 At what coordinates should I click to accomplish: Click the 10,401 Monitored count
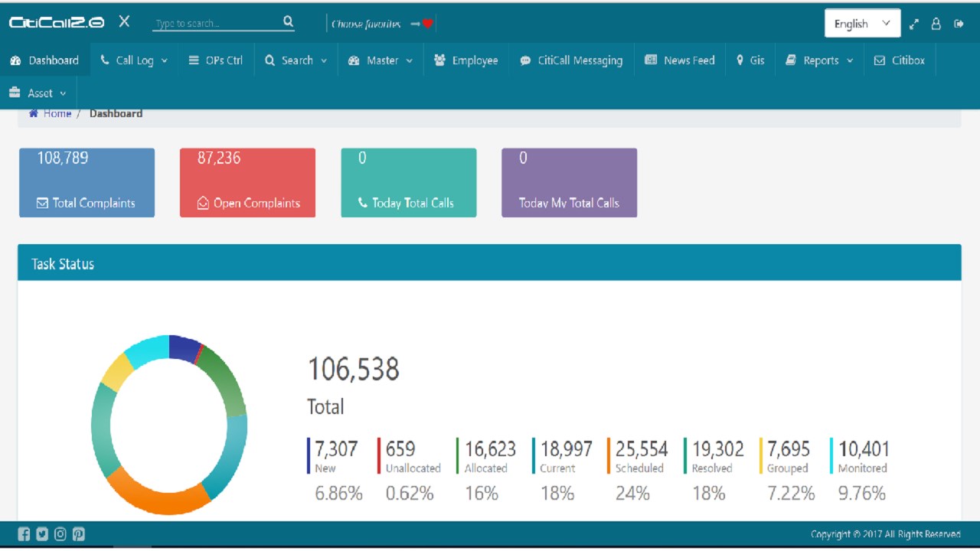[x=864, y=449]
